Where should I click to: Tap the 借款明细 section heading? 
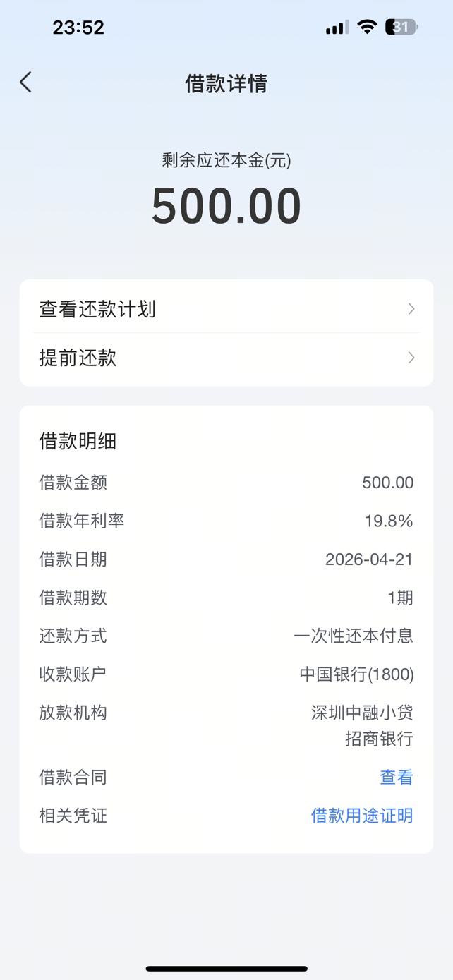tap(78, 442)
